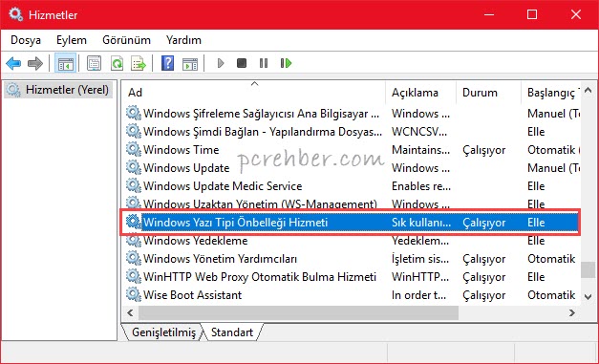Sort by the Durum column header
599x364 pixels.
(x=488, y=93)
